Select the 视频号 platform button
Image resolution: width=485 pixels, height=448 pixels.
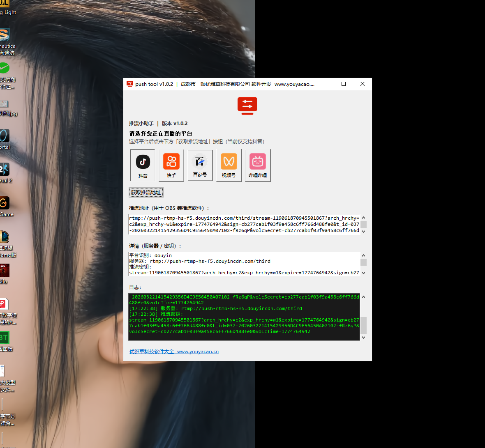(x=229, y=165)
